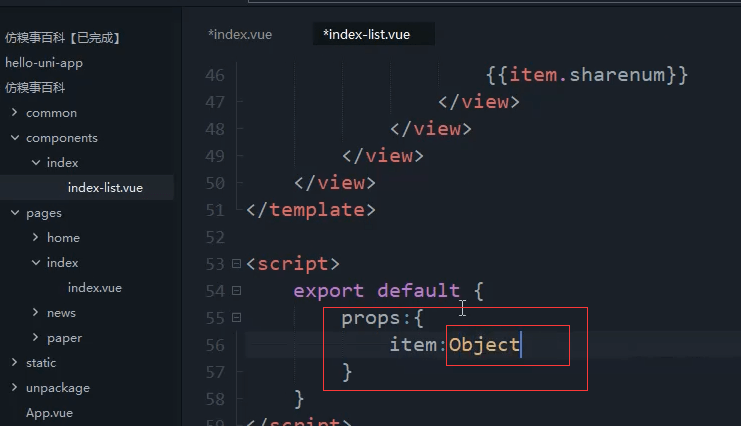Select the home folder label
The height and width of the screenshot is (426, 741).
pyautogui.click(x=63, y=238)
